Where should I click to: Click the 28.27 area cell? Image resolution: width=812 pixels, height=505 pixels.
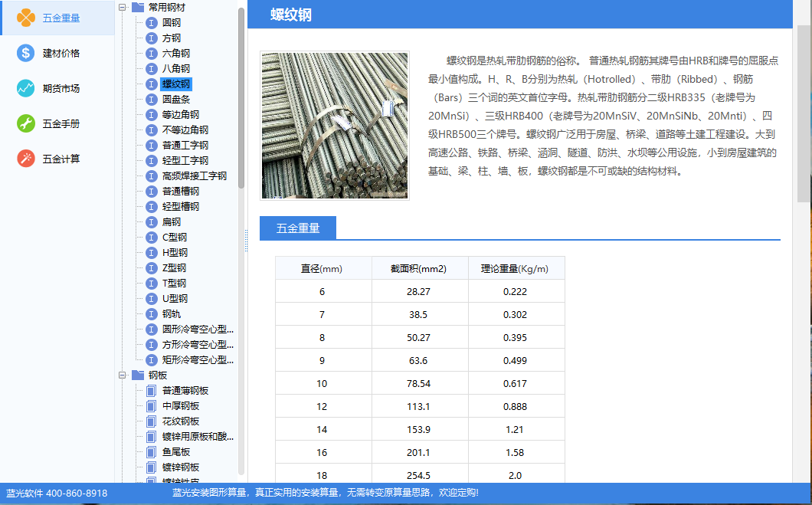pos(418,292)
